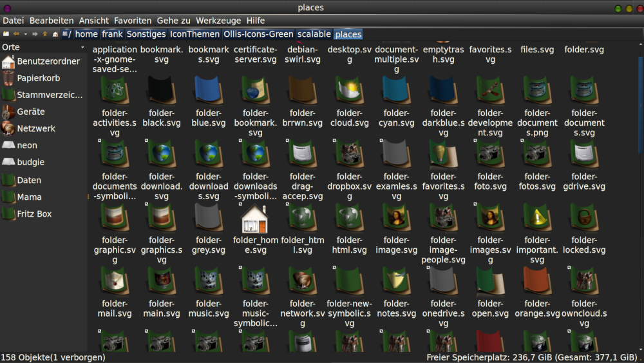Click the root '/' path button
The height and width of the screenshot is (363, 644).
67,34
